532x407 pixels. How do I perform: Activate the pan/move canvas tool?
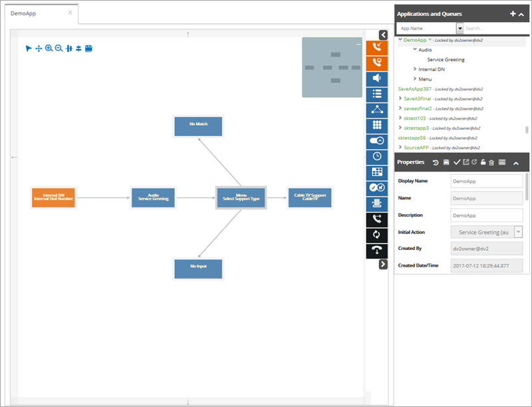[x=39, y=49]
